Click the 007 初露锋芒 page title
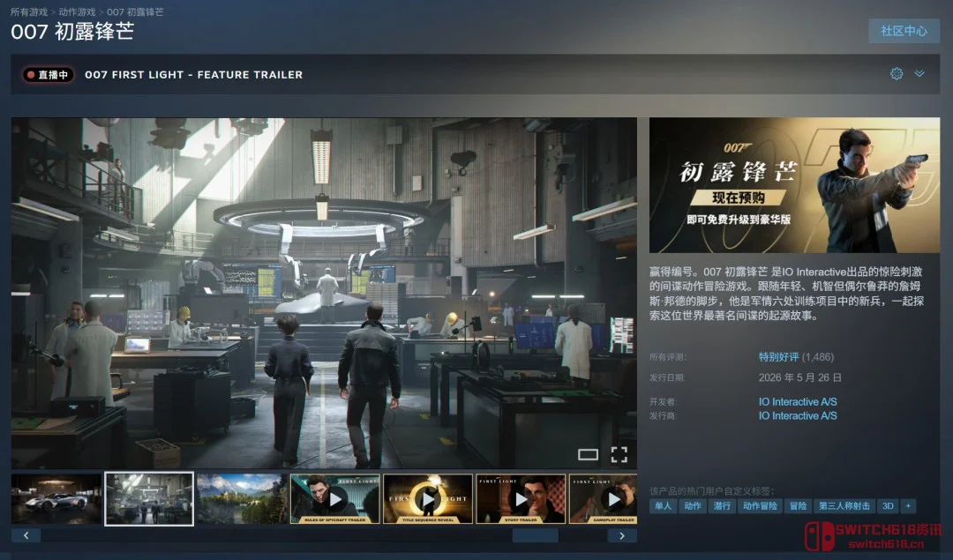Screen dimensions: 953x560 tap(72, 32)
